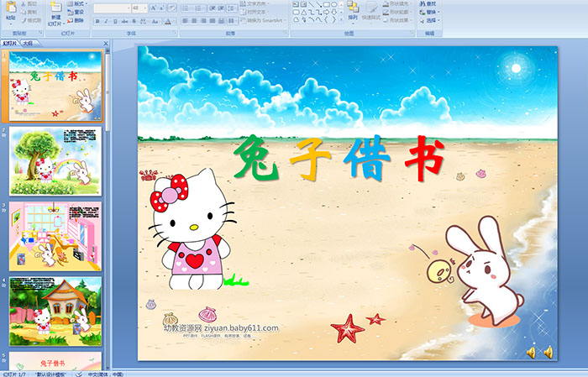The height and width of the screenshot is (377, 588).
Task: Open the text columns dropdown
Action: [x=232, y=21]
